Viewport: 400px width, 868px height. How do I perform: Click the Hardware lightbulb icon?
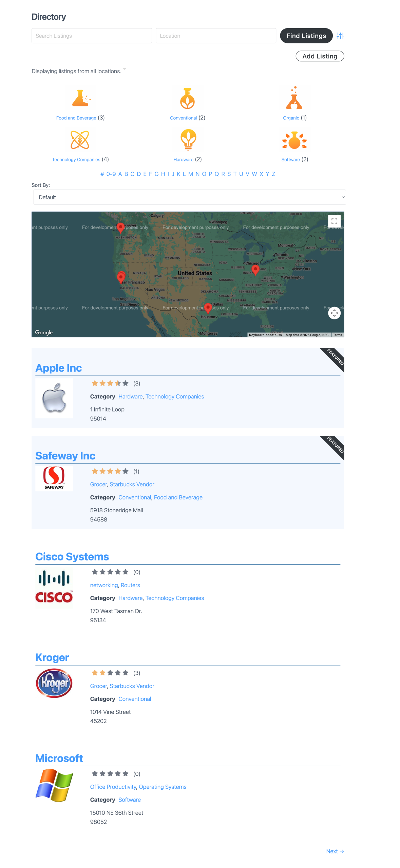[188, 140]
